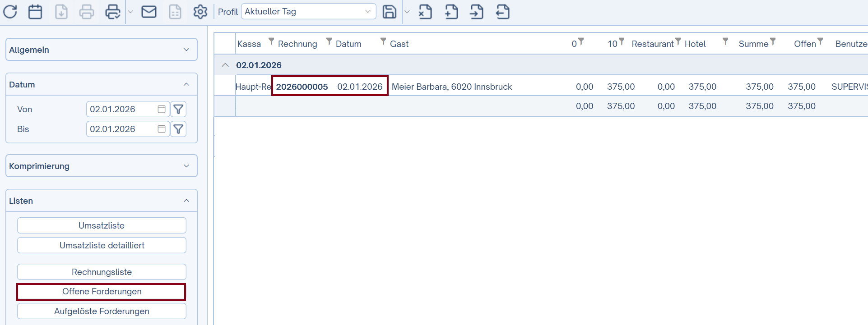Open the calendar icon in toolbar

(35, 12)
